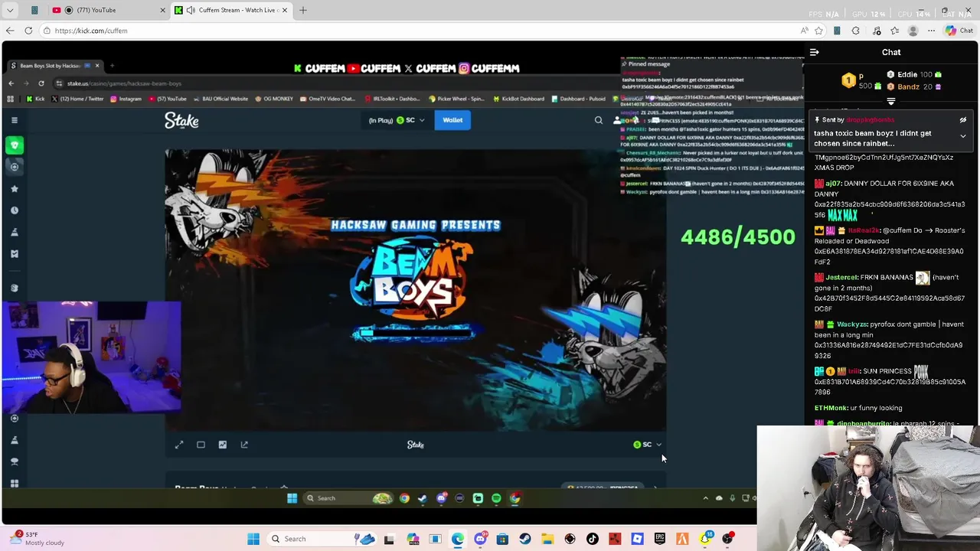Viewport: 980px width, 551px height.
Task: Toggle fullscreen for the Beam Boys game
Action: pyautogui.click(x=179, y=445)
